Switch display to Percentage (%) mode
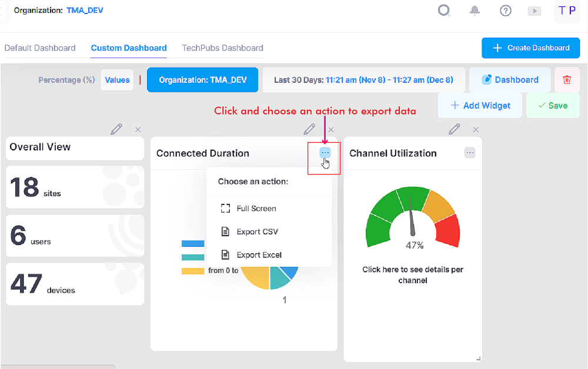This screenshot has width=588, height=369. coord(66,80)
